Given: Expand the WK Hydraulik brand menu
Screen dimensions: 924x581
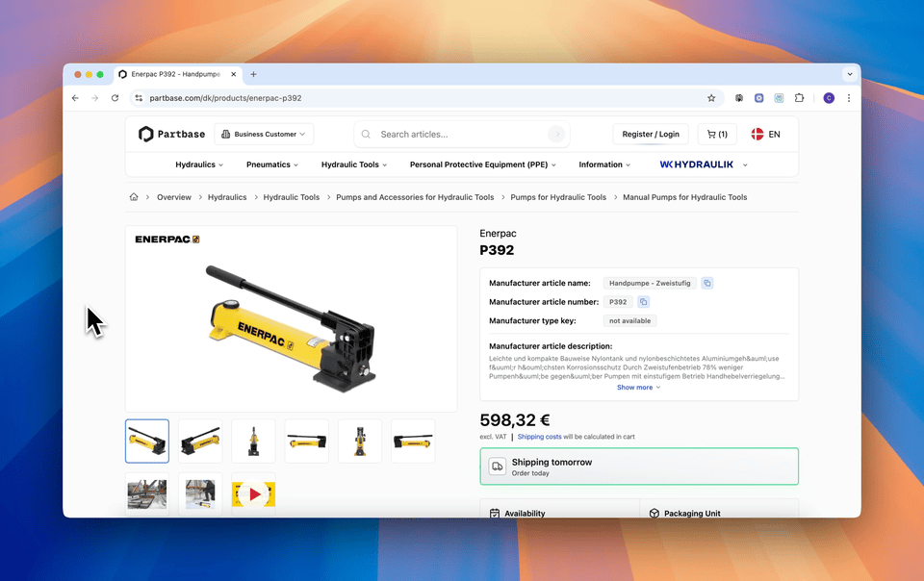Looking at the screenshot, I should pos(704,164).
